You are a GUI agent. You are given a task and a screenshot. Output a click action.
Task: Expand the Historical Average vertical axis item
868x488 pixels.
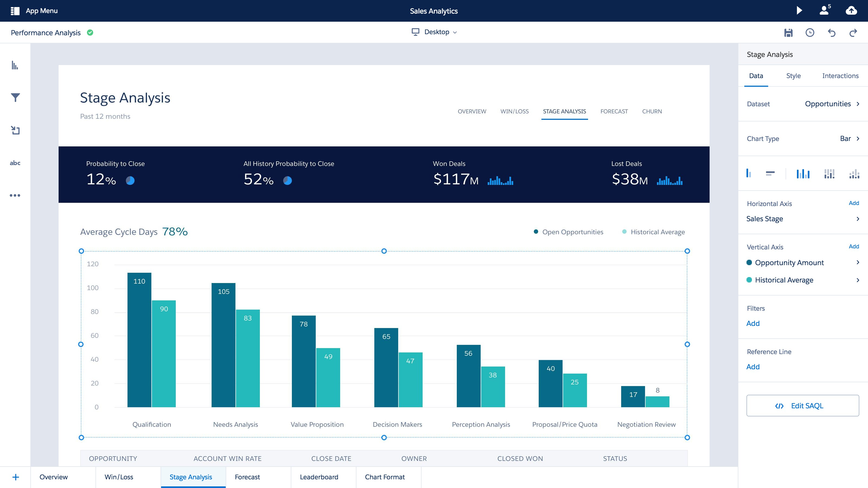click(857, 280)
